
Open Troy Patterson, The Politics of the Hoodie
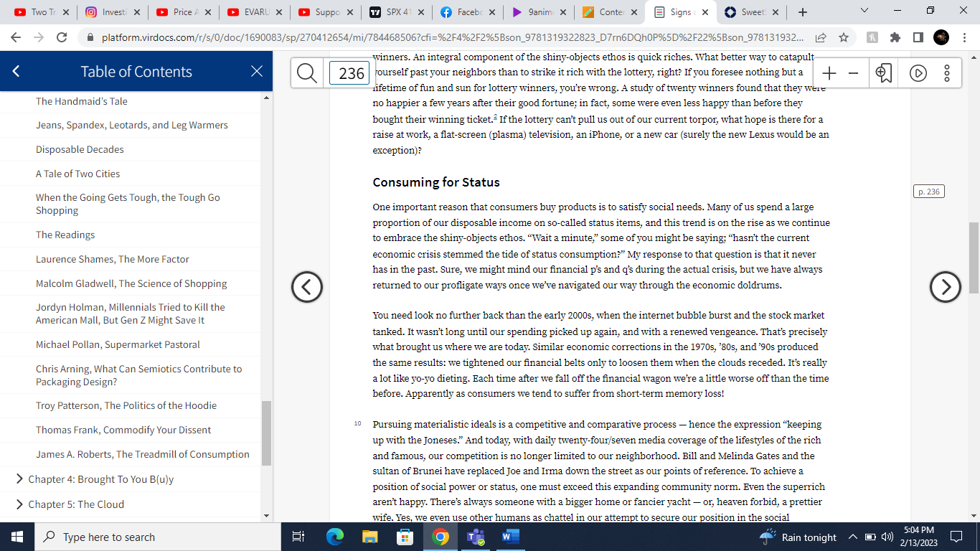[x=126, y=405]
